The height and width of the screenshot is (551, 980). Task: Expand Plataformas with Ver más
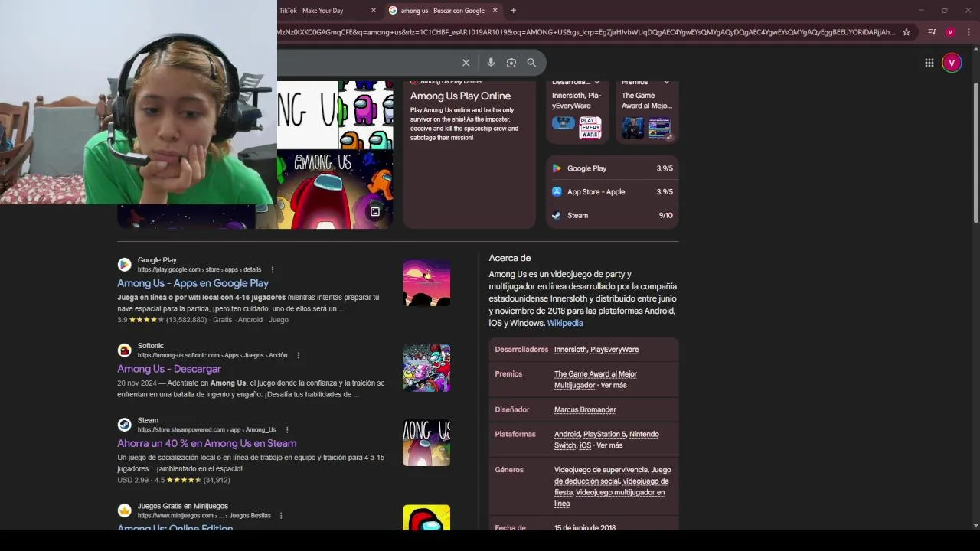click(609, 445)
